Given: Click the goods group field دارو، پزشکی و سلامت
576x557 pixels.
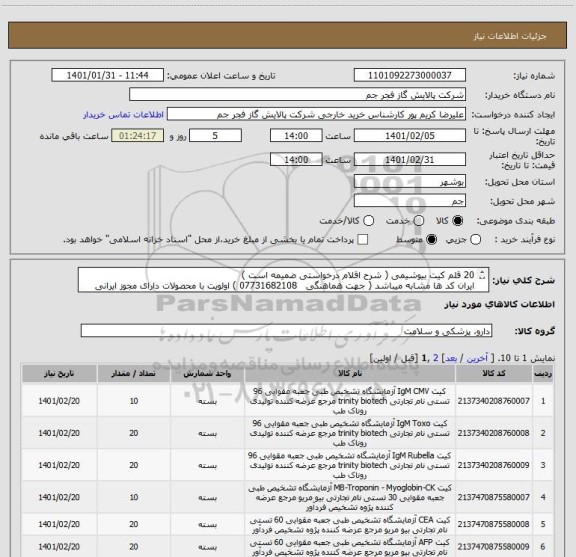Looking at the screenshot, I should [286, 331].
